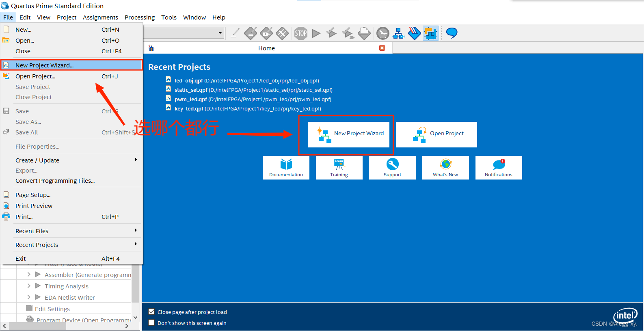Click the highlighted IP Catalog puzzle icon
The height and width of the screenshot is (331, 644).
(430, 33)
